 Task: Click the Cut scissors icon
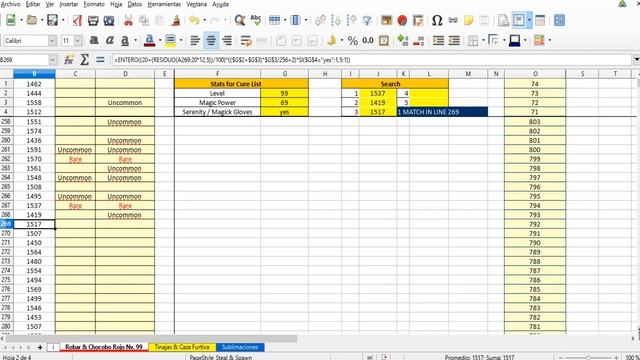[128, 20]
